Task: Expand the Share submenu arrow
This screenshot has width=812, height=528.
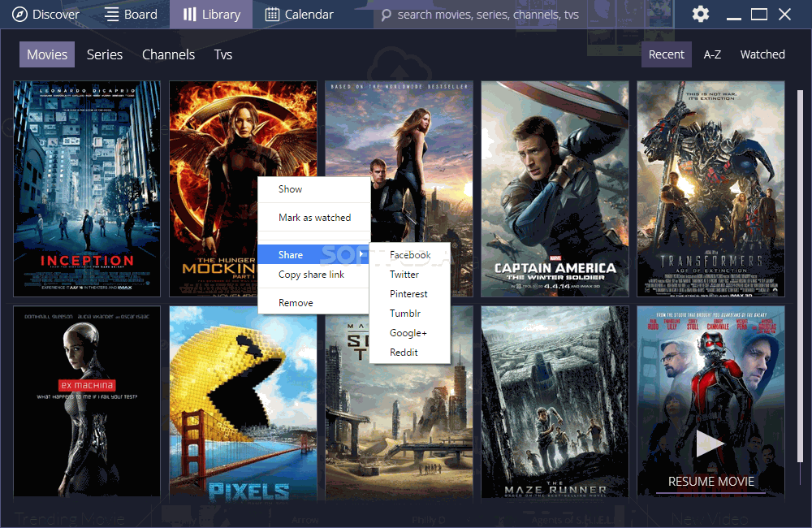Action: coord(361,254)
